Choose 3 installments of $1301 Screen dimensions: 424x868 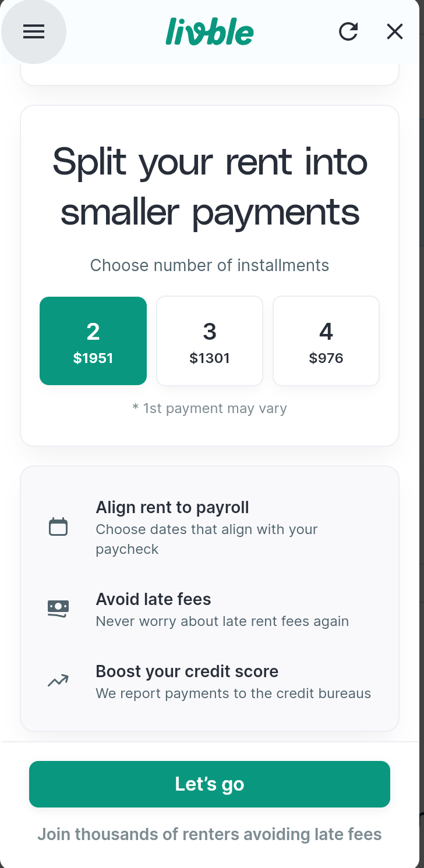click(x=210, y=341)
